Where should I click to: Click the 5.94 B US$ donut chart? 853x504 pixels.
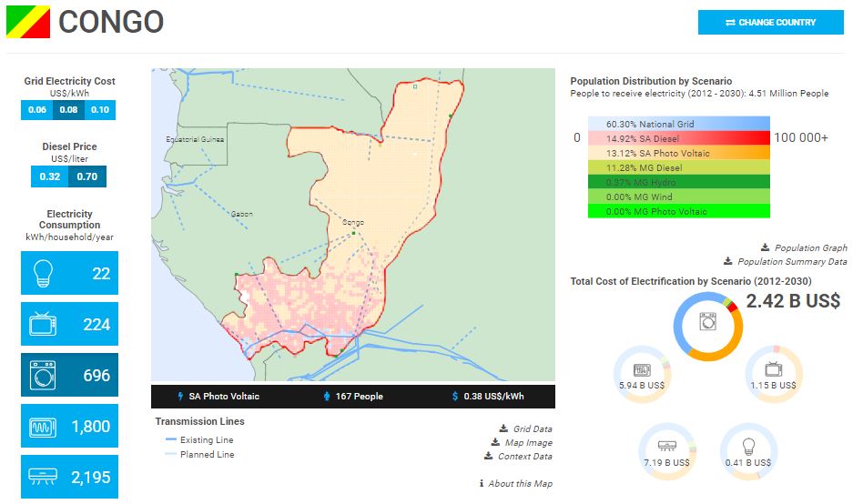pos(642,374)
